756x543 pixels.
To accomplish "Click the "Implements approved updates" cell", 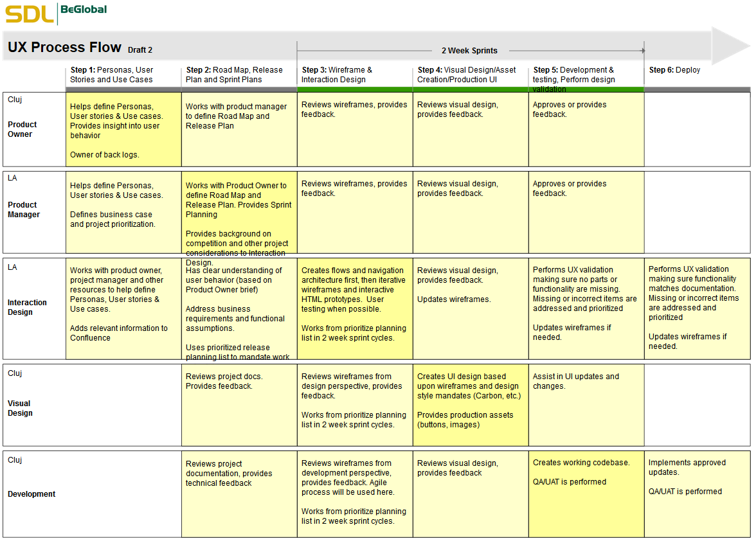I will point(687,467).
